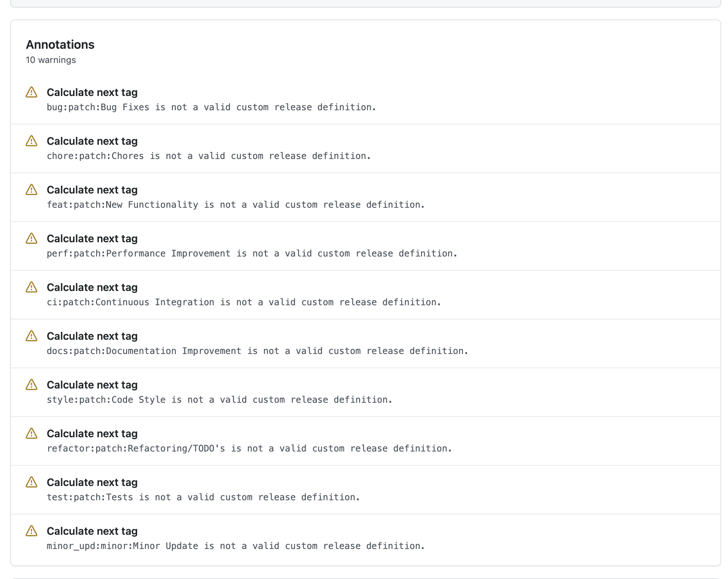Open Calculate next tag link above chore:patch
This screenshot has height=579, width=728.
[x=92, y=141]
